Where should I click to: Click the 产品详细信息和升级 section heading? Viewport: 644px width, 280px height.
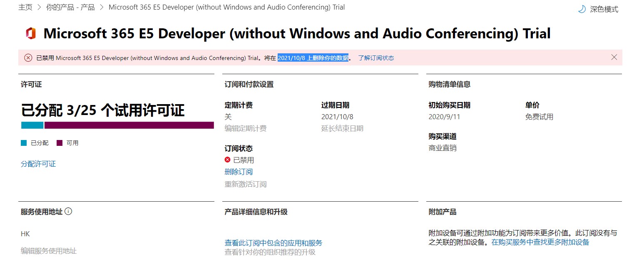[256, 212]
